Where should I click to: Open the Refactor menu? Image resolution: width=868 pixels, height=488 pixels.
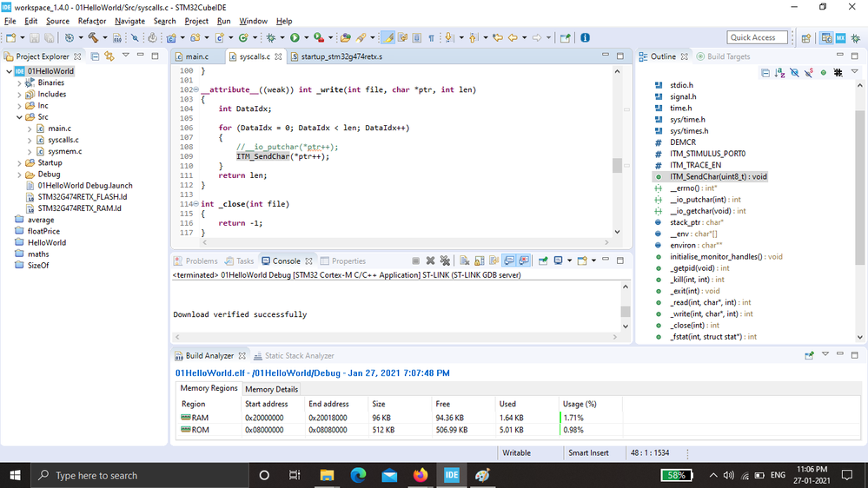click(x=92, y=21)
